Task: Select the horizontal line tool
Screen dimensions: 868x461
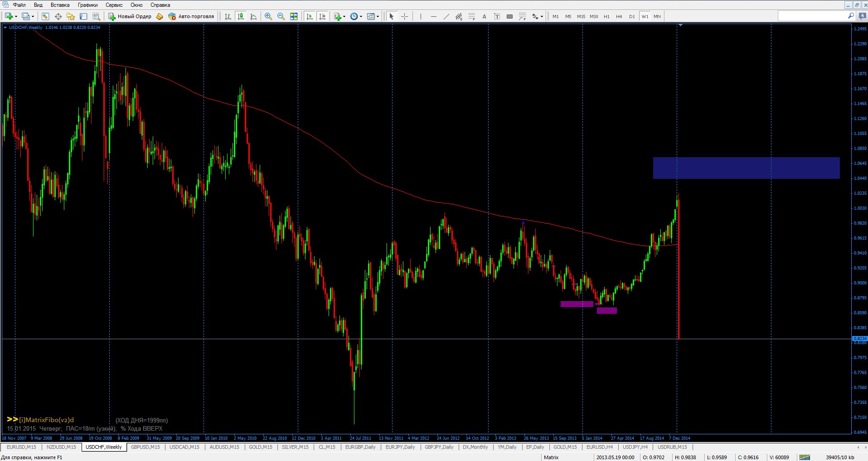Action: coord(433,16)
